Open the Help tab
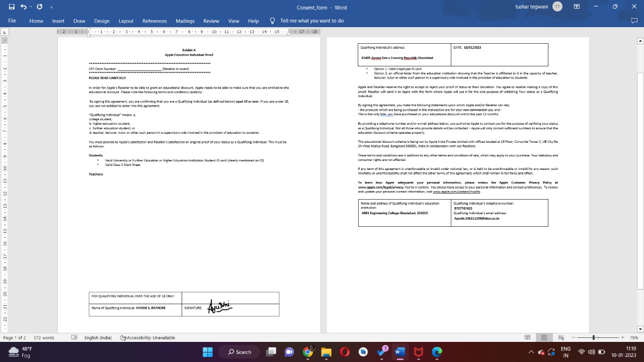 (x=254, y=21)
